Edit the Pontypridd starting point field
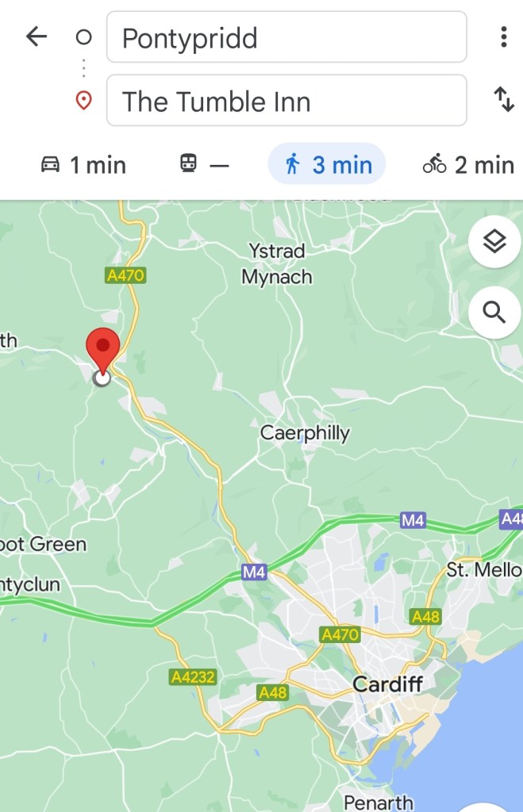 (286, 37)
